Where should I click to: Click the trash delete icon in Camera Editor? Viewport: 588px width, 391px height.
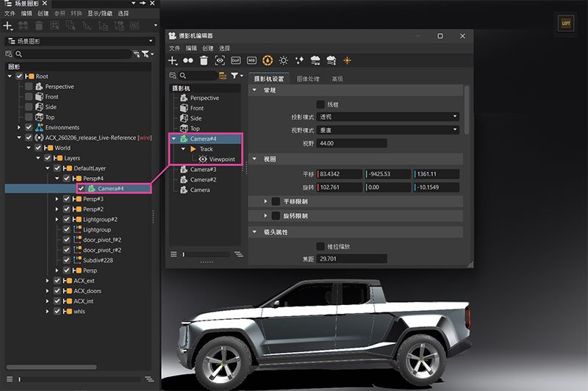(204, 60)
